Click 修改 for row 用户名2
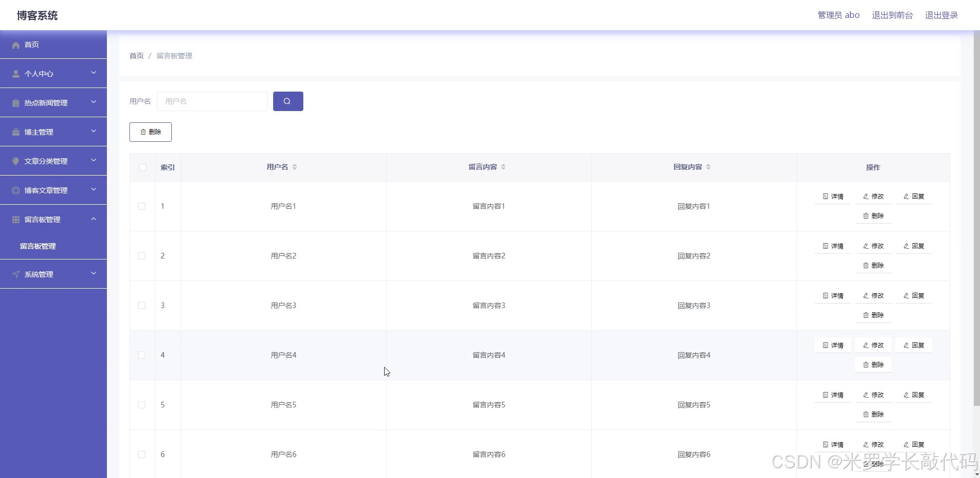The height and width of the screenshot is (478, 980). (x=873, y=246)
